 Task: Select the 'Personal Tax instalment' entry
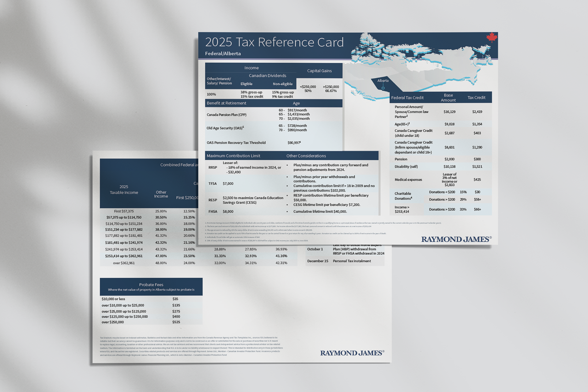[x=352, y=261]
